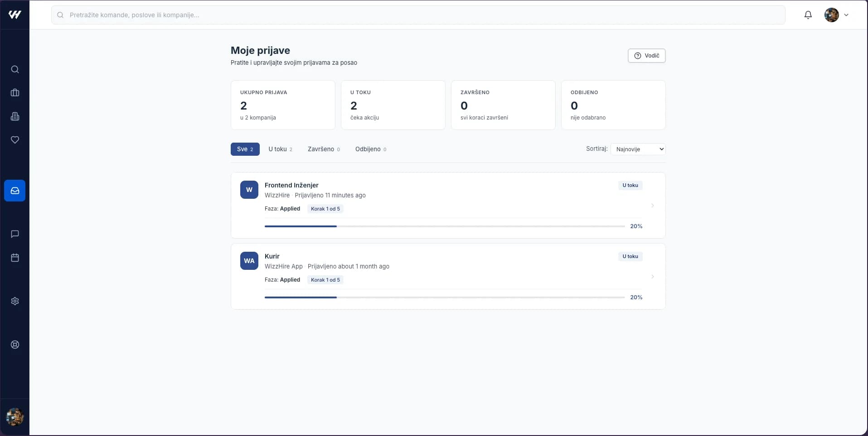Open the jobs briefcase sidebar icon

[x=15, y=93]
